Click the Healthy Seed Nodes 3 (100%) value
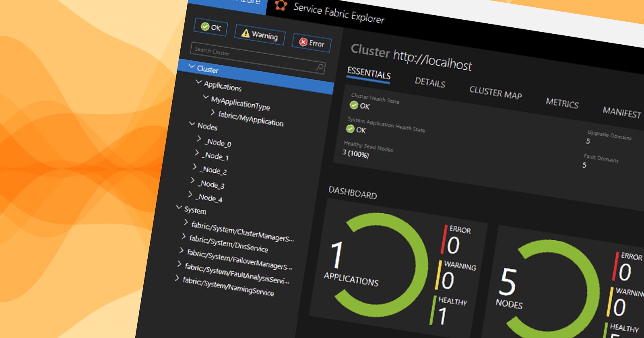644x338 pixels. point(355,154)
